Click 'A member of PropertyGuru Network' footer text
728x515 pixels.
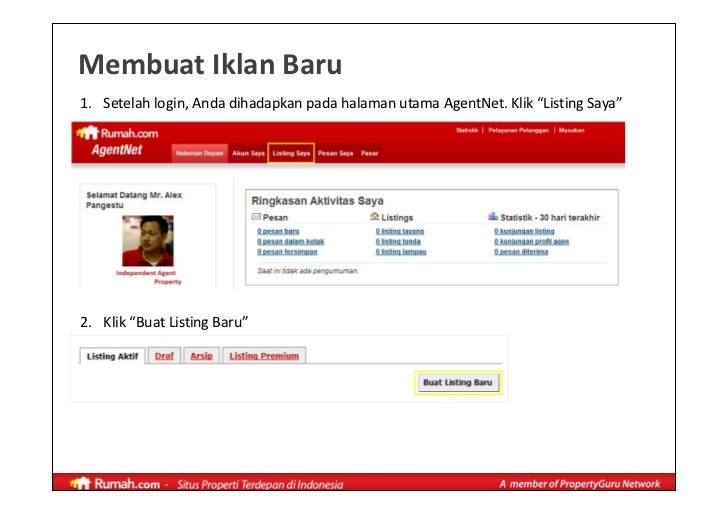click(x=579, y=484)
